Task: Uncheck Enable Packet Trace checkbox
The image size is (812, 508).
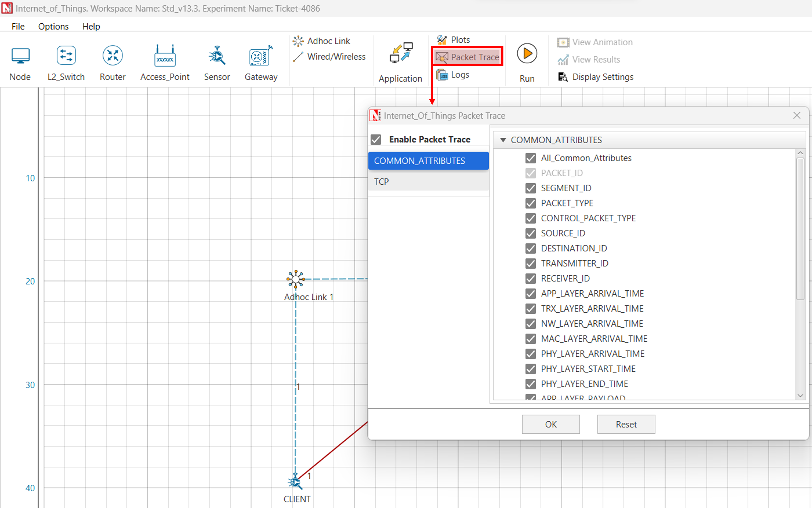Action: coord(376,139)
